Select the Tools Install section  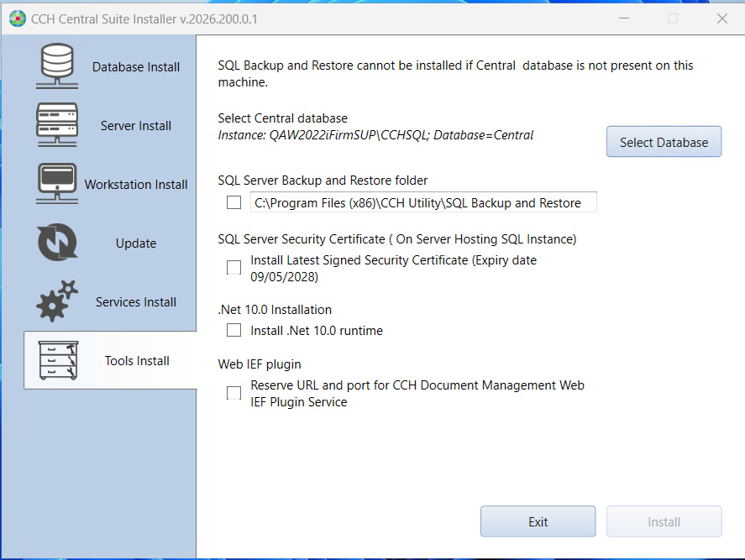point(110,360)
